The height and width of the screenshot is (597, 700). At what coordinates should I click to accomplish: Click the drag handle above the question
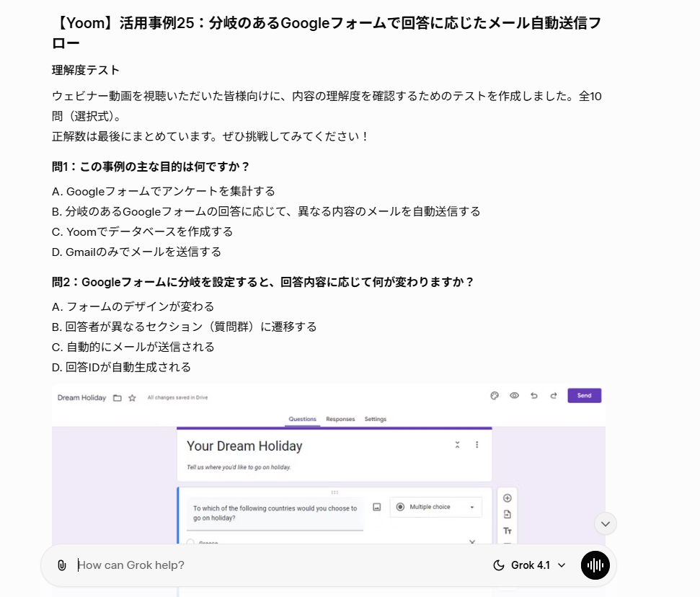[335, 492]
